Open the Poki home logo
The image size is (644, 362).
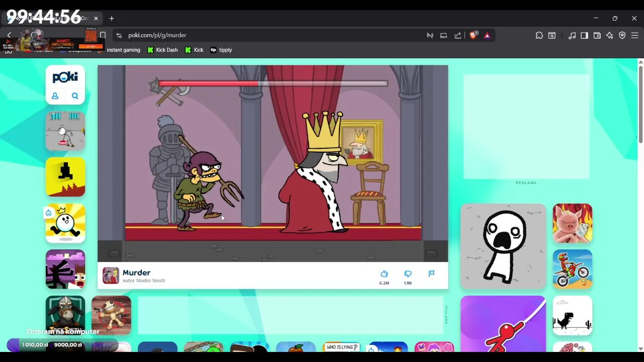coord(65,77)
